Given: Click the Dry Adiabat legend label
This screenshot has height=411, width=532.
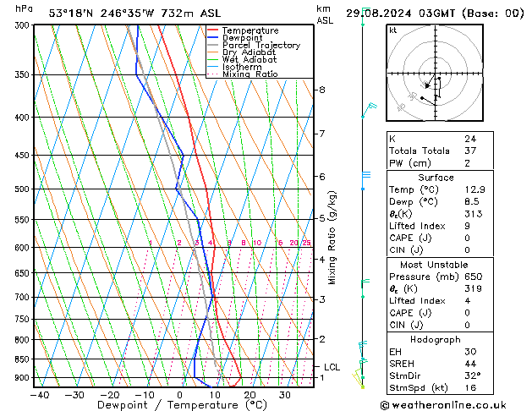Looking at the screenshot, I should (249, 52).
